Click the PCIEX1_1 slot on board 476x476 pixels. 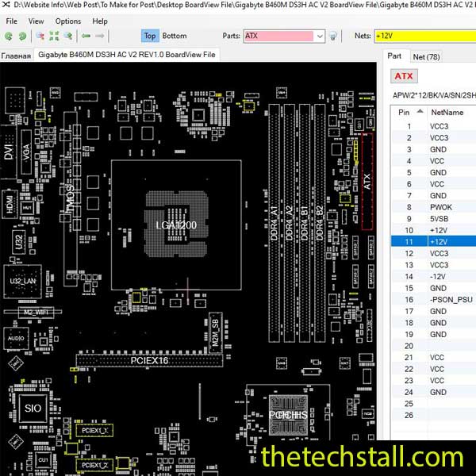pyautogui.click(x=94, y=431)
